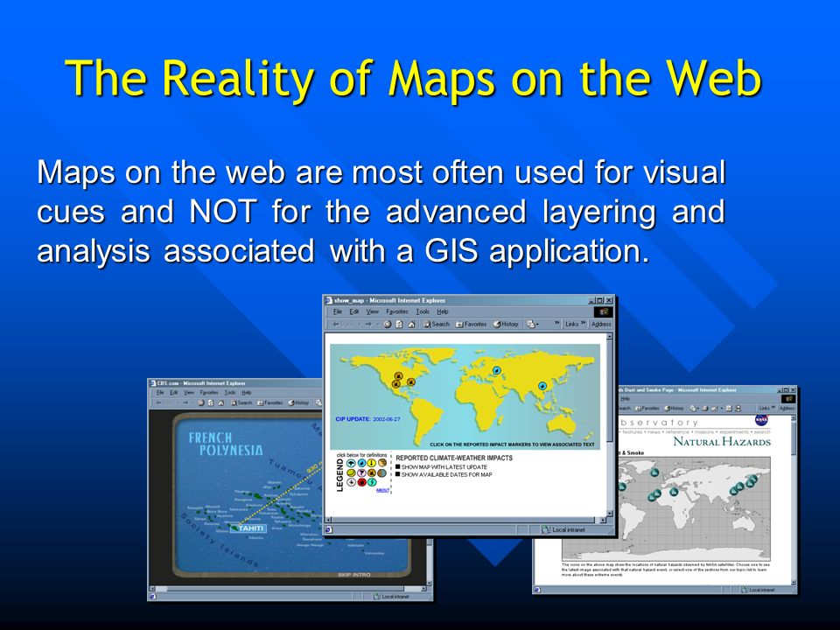Screen dimensions: 840x630
Task: Click the southwestern fire marker in USA
Action: [395, 383]
